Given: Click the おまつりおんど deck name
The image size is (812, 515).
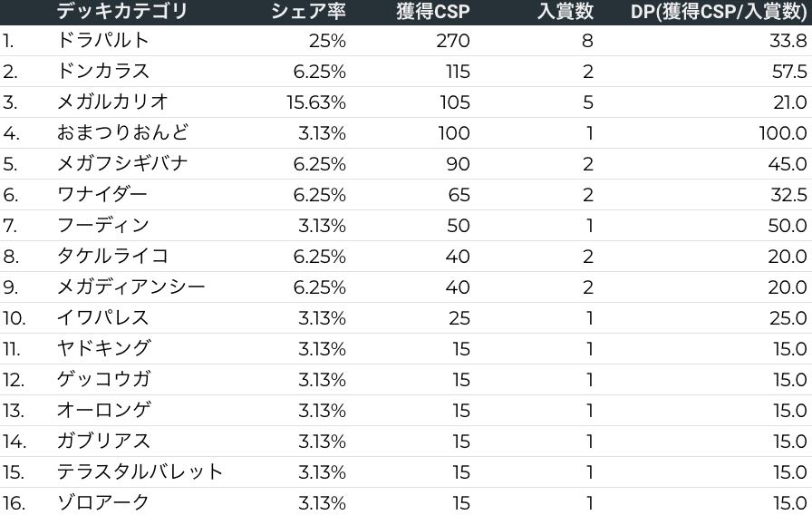Looking at the screenshot, I should 122,132.
